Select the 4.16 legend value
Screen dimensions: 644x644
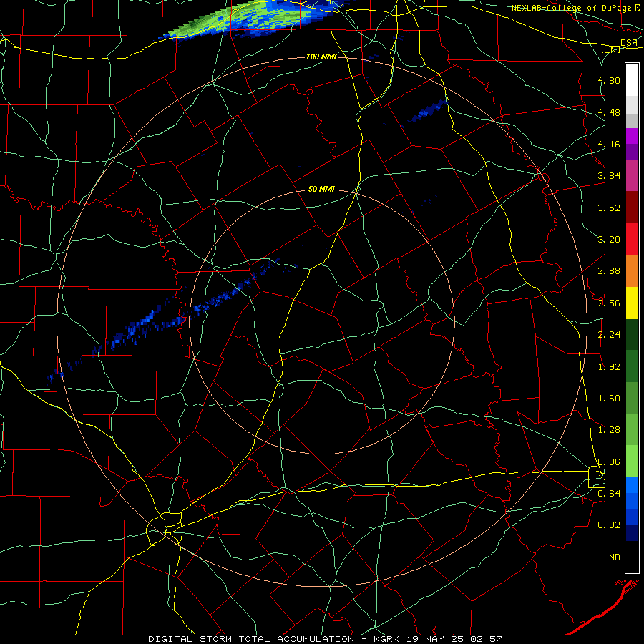tap(609, 144)
